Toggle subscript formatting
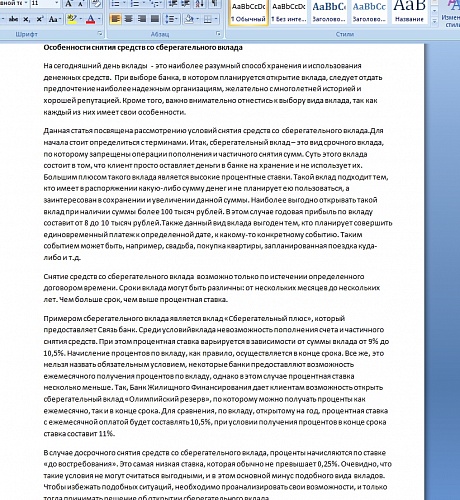This screenshot has width=460, height=500. coord(26,19)
